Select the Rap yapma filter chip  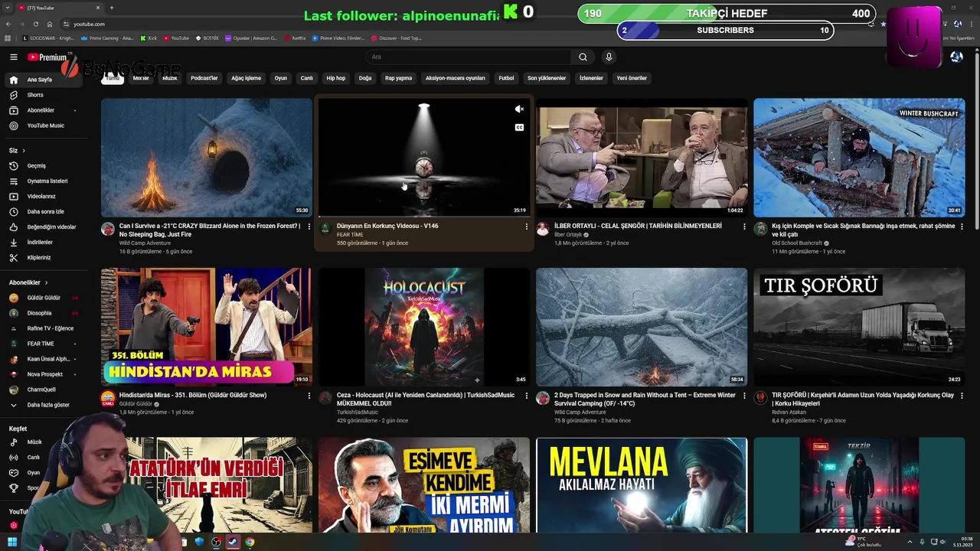398,78
